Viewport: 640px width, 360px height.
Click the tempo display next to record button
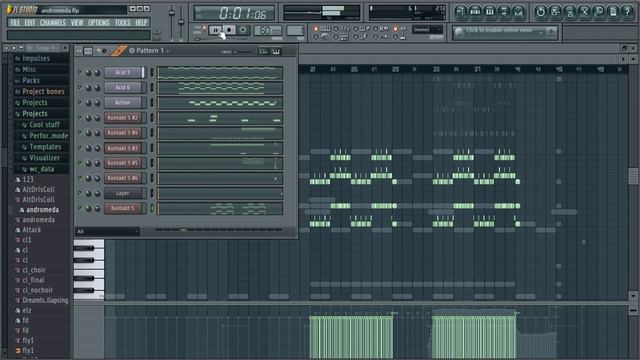point(268,30)
